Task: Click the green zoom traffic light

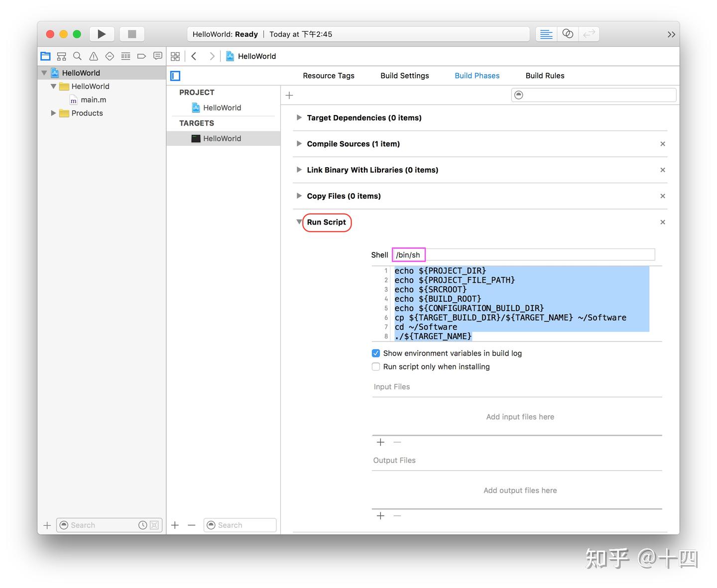Action: (77, 34)
